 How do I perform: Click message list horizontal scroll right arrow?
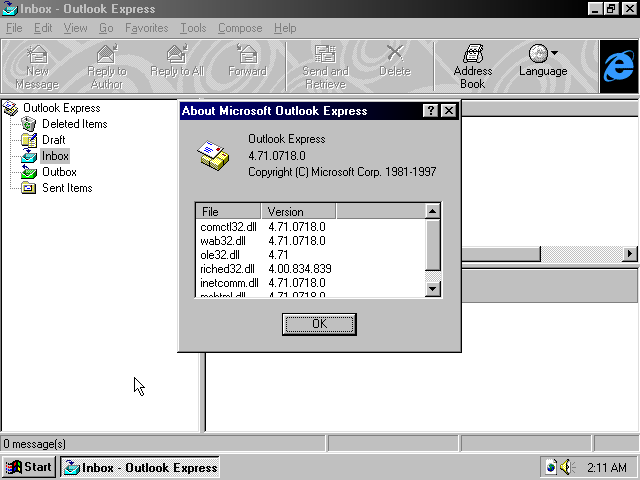(630, 254)
